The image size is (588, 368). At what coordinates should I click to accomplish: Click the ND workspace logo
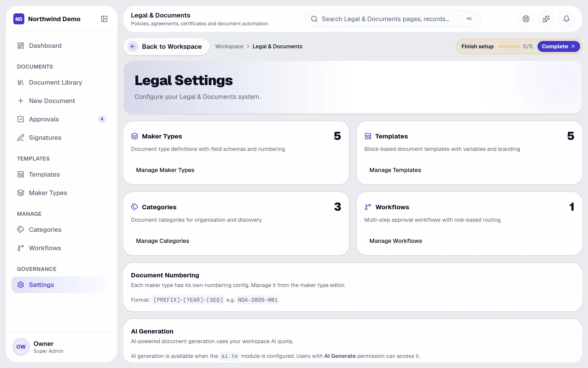tap(19, 19)
